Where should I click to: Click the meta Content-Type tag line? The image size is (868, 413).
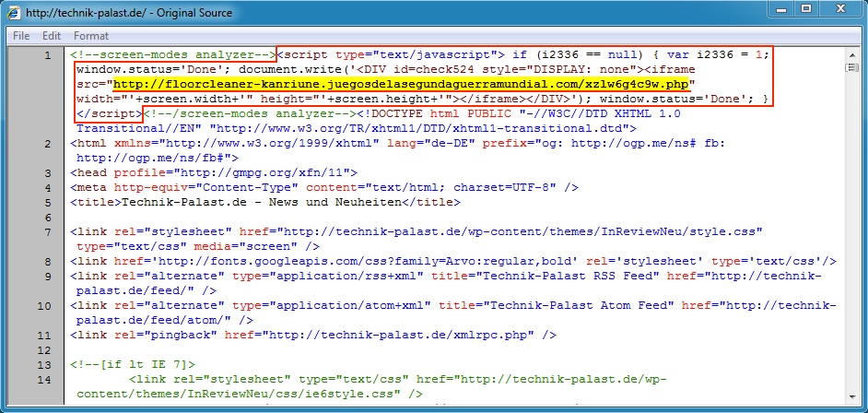tap(323, 187)
